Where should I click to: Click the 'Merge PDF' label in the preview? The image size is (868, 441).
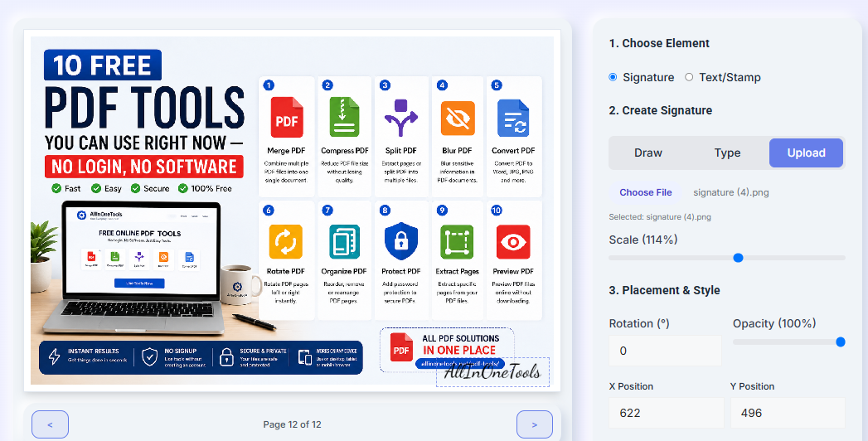point(286,151)
